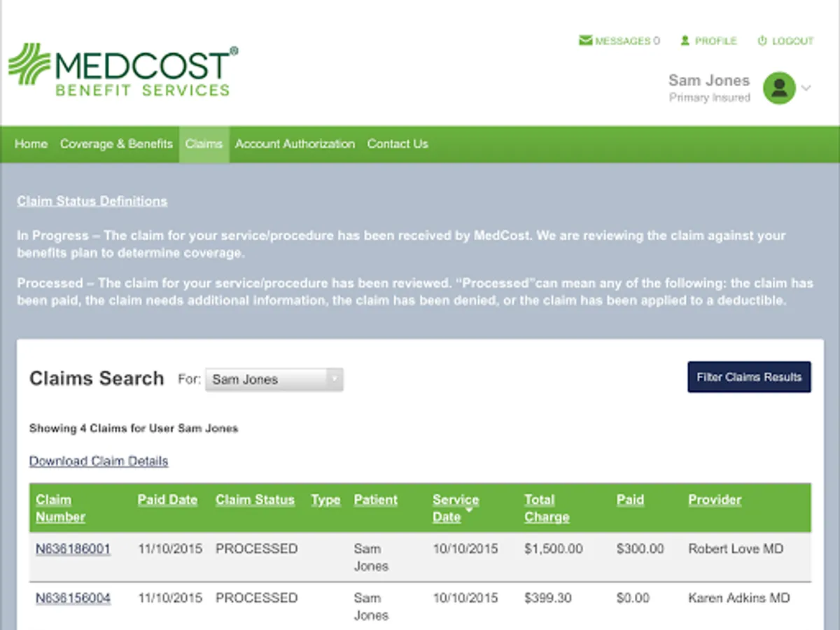Screen dimensions: 840x630
Task: Click the Logout power icon
Action: pyautogui.click(x=762, y=41)
